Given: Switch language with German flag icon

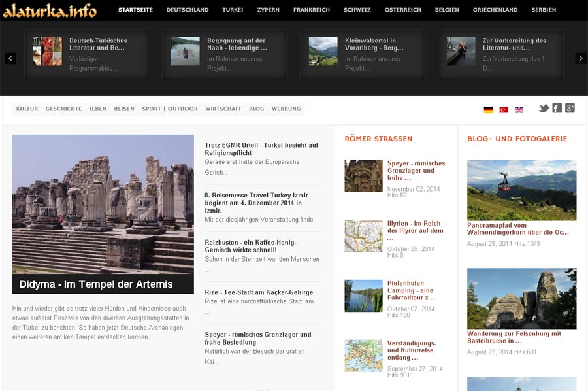Looking at the screenshot, I should click(488, 110).
